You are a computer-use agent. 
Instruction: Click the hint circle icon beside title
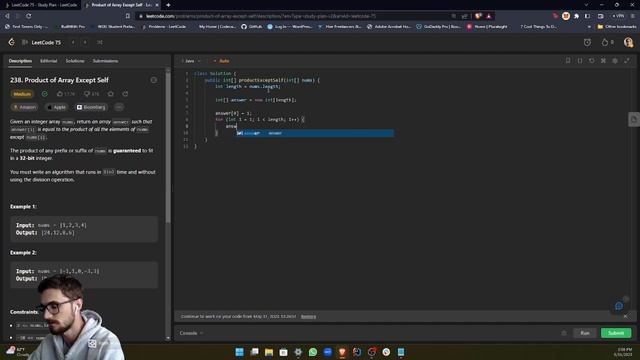click(154, 80)
